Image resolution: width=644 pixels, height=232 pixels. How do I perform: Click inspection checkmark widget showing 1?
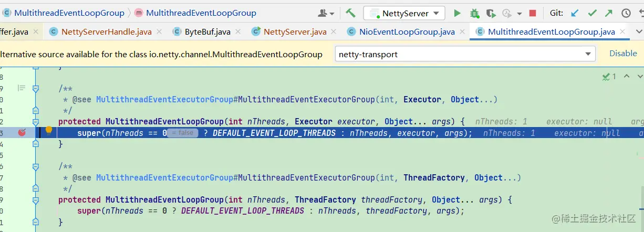click(x=609, y=77)
